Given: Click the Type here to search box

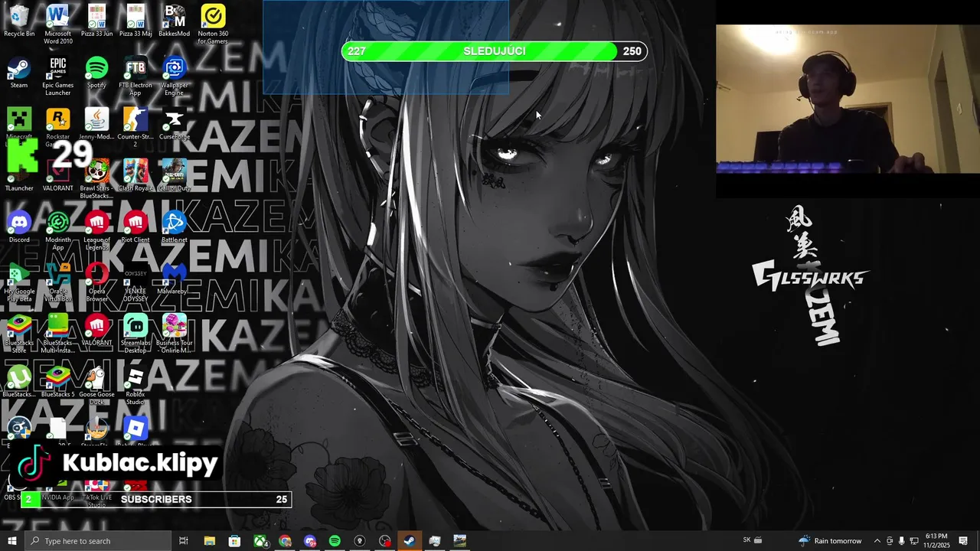Looking at the screenshot, I should click(97, 541).
